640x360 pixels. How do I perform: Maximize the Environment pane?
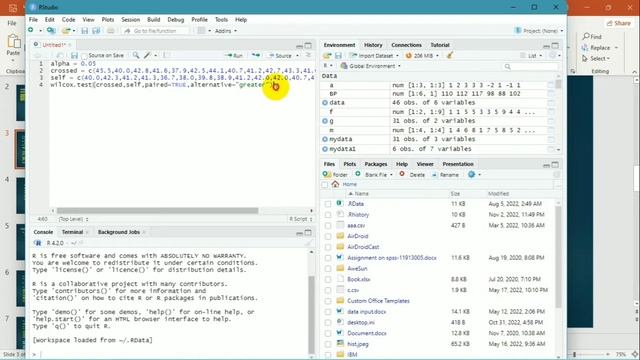(555, 45)
